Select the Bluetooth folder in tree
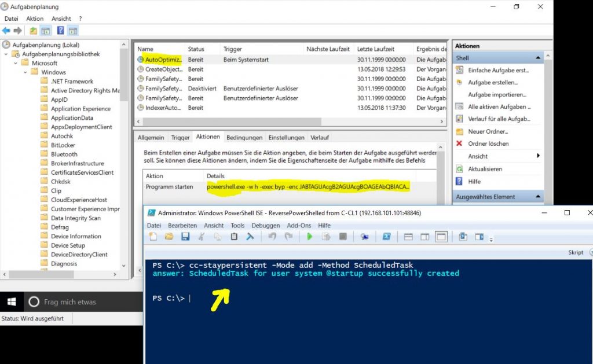 pos(64,154)
